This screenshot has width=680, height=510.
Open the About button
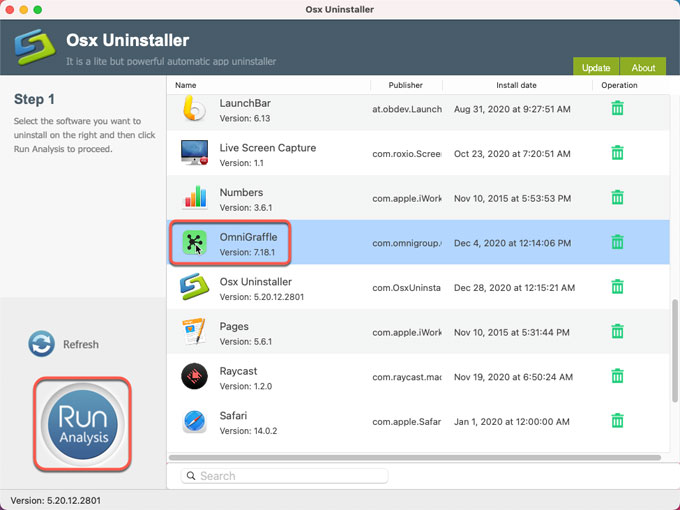pyautogui.click(x=643, y=66)
